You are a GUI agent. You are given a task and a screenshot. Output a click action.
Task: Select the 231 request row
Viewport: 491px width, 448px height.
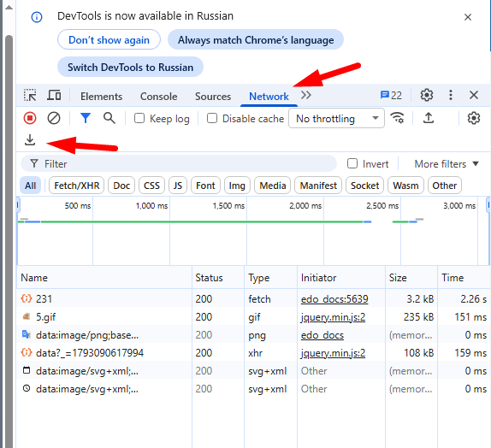(254, 298)
